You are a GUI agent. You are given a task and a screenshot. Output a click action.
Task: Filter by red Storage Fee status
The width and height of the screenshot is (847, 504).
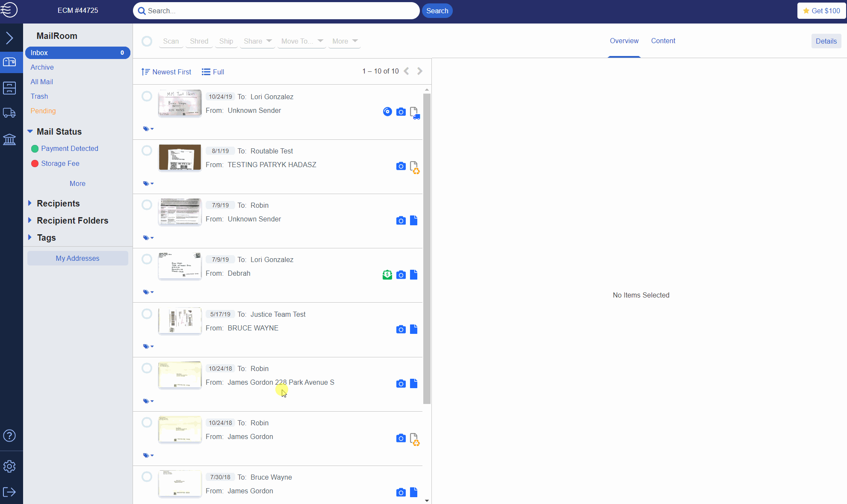coord(55,163)
